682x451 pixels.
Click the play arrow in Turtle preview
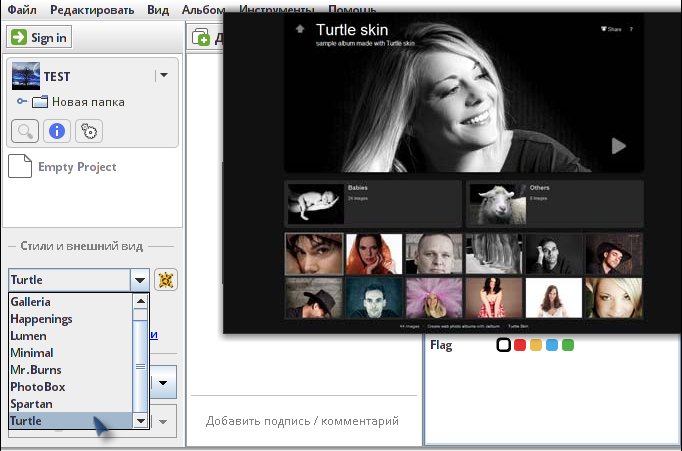[618, 146]
